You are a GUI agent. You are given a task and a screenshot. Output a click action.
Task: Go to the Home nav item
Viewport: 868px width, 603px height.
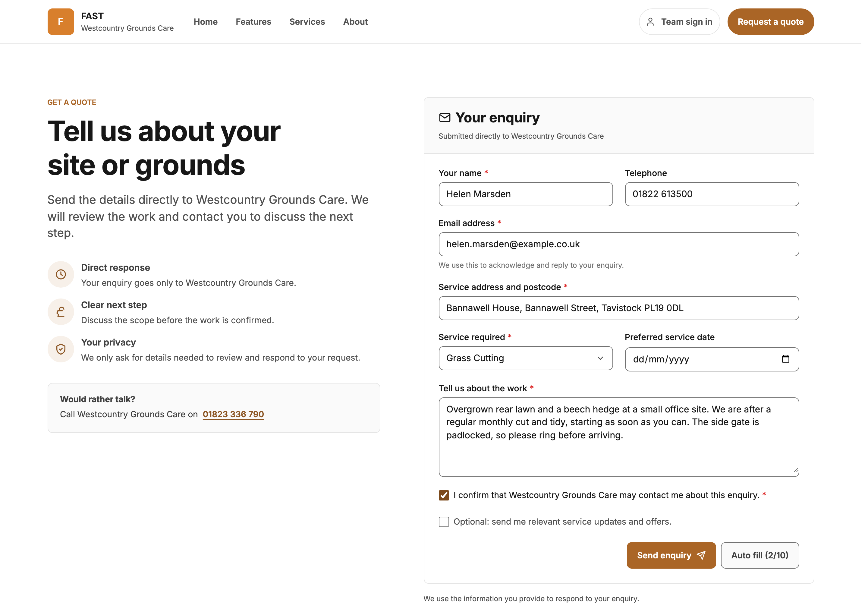(206, 22)
